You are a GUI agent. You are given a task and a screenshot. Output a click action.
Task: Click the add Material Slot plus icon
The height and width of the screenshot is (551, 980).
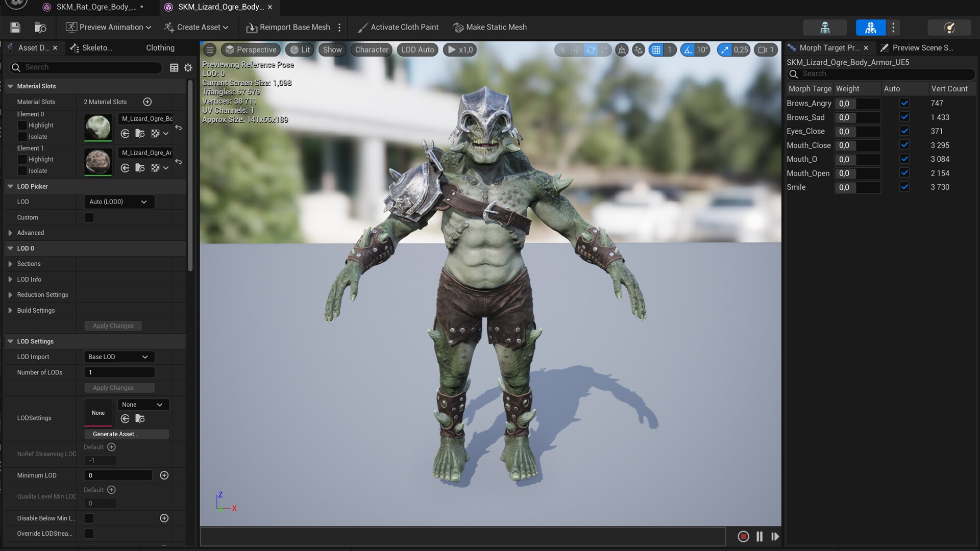(148, 102)
